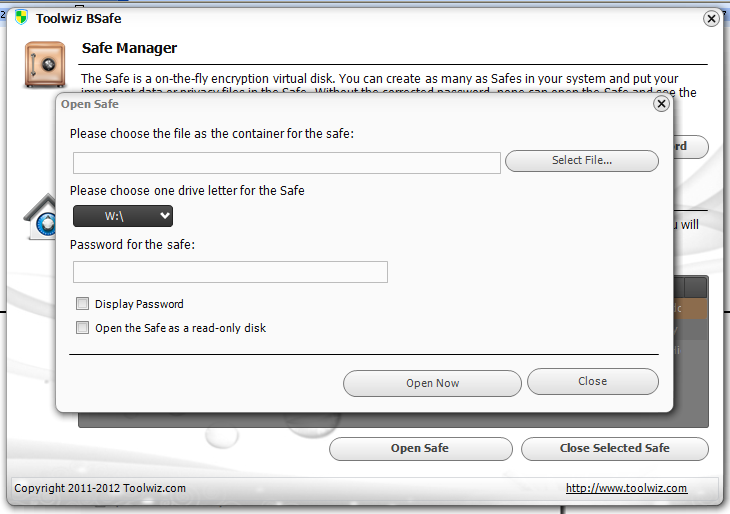Image resolution: width=730 pixels, height=514 pixels.
Task: Click the Select File... button
Action: pos(581,161)
